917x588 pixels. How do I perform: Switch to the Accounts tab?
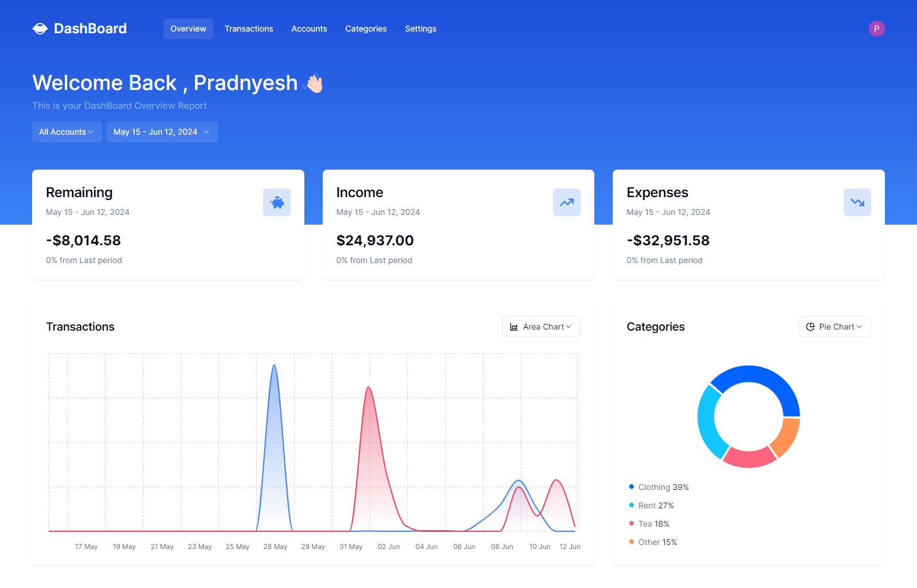(309, 29)
